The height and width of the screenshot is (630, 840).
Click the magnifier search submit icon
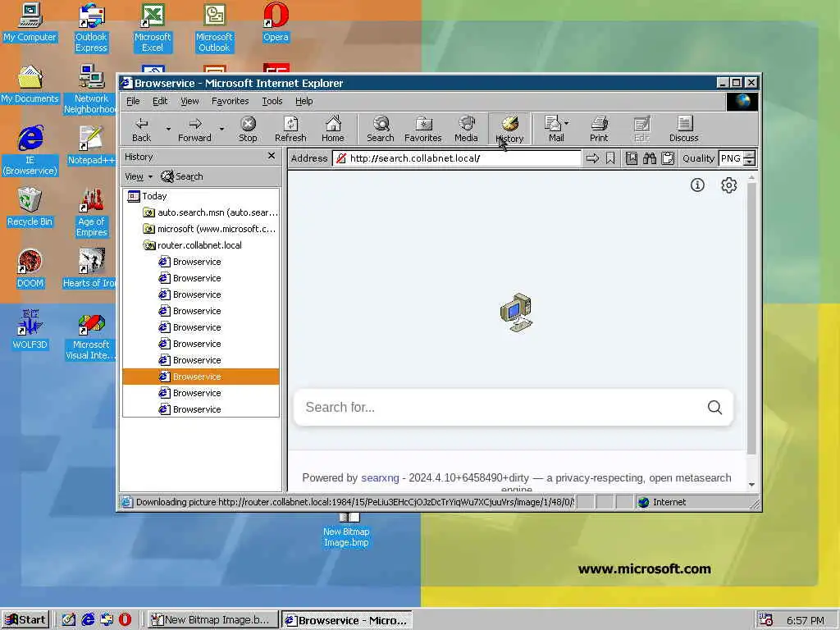pyautogui.click(x=714, y=407)
